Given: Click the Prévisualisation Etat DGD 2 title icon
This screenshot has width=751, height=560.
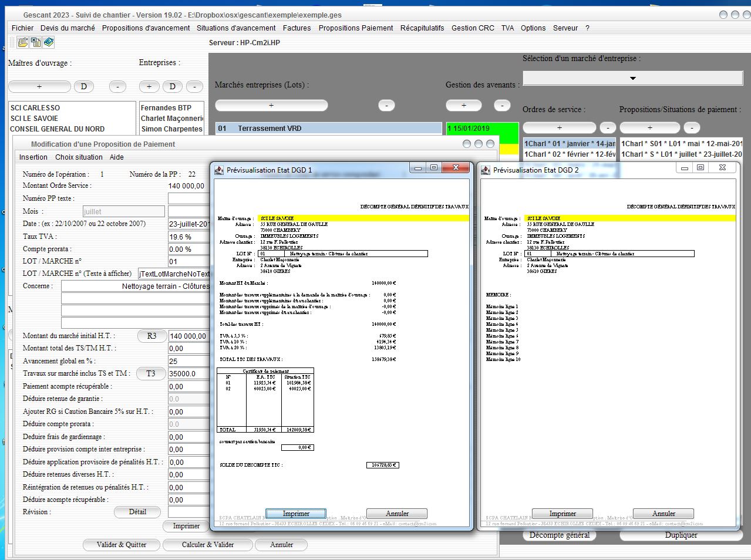Looking at the screenshot, I should tap(486, 170).
